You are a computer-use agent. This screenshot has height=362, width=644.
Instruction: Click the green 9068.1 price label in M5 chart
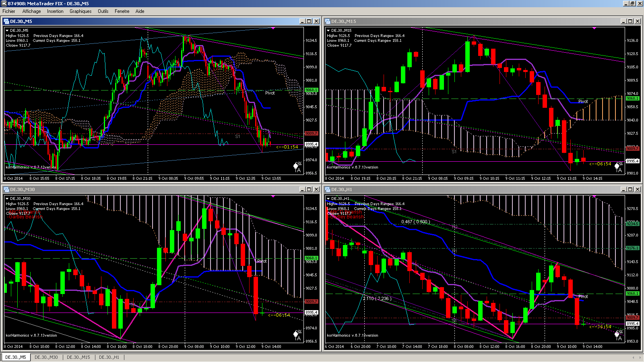[x=311, y=90]
